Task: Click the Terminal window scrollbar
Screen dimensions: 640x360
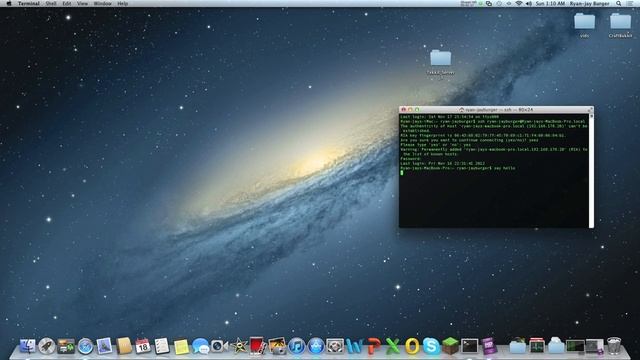Action: 591,171
